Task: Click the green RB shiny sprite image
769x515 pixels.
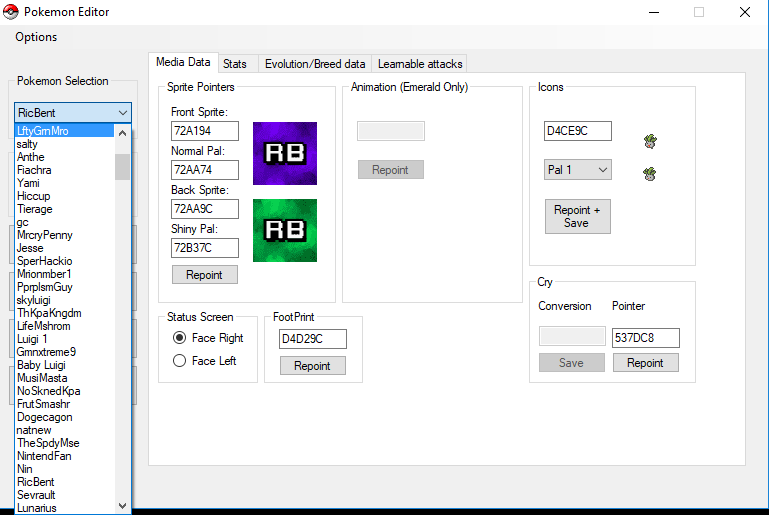Action: 284,230
